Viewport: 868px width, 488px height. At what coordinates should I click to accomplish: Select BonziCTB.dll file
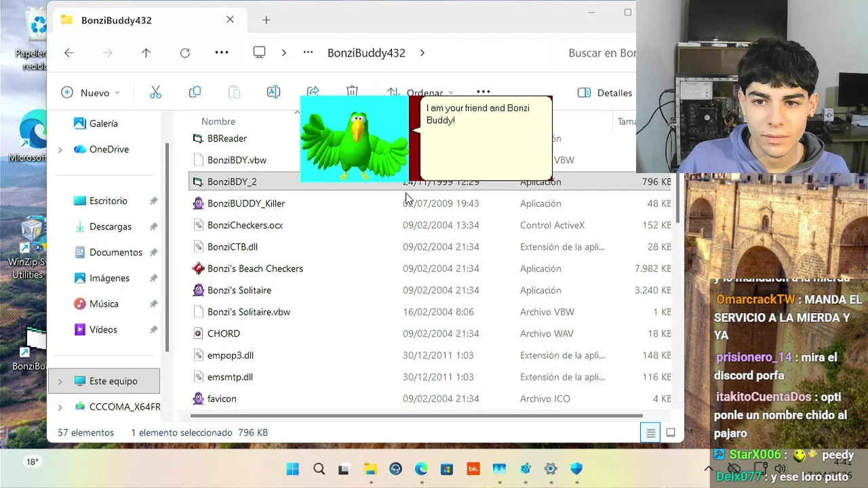pyautogui.click(x=233, y=247)
